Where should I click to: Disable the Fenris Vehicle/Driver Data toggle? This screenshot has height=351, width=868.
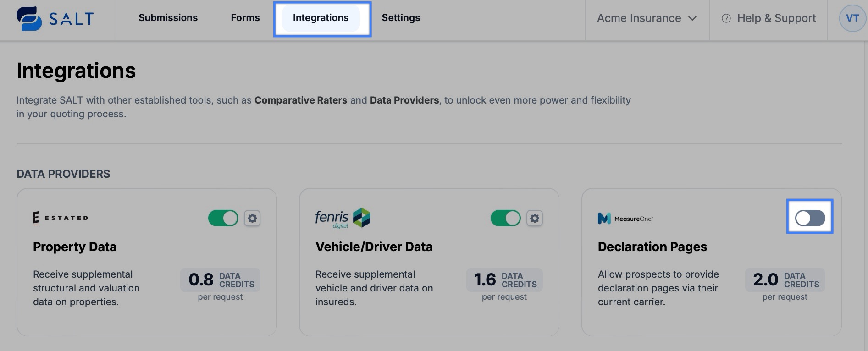(506, 219)
